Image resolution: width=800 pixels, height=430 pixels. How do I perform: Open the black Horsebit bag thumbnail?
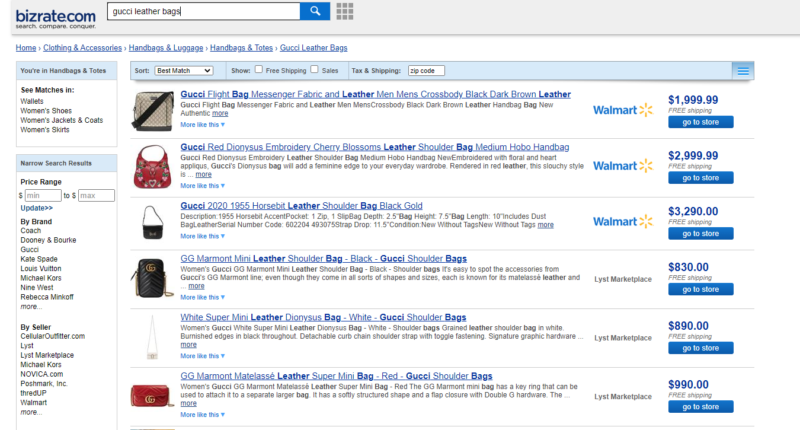tap(152, 222)
